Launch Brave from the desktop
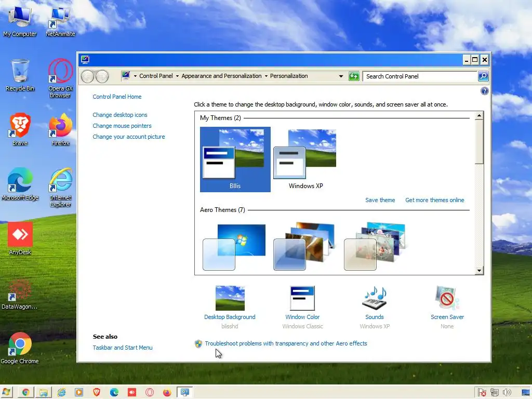532x399 pixels. point(20,129)
